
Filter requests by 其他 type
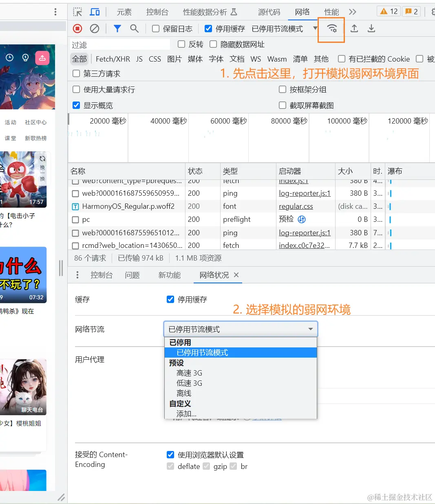(x=321, y=59)
